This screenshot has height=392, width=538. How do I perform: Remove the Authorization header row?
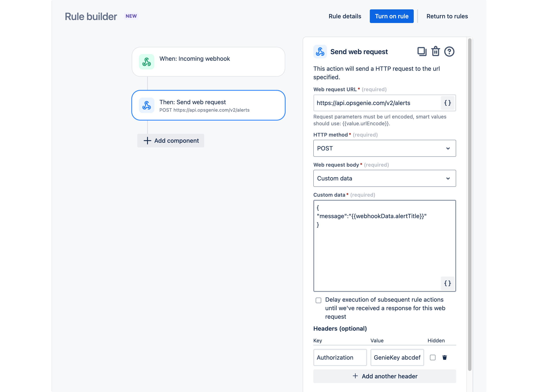(444, 357)
